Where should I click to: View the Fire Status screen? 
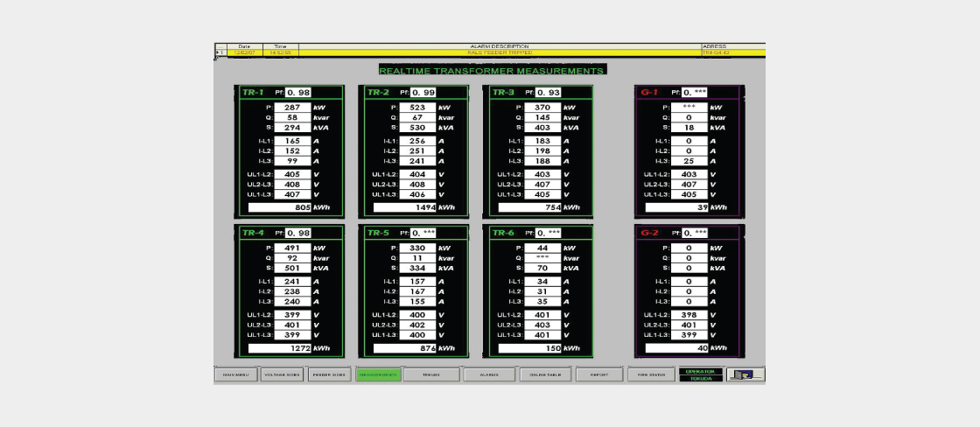tap(651, 375)
